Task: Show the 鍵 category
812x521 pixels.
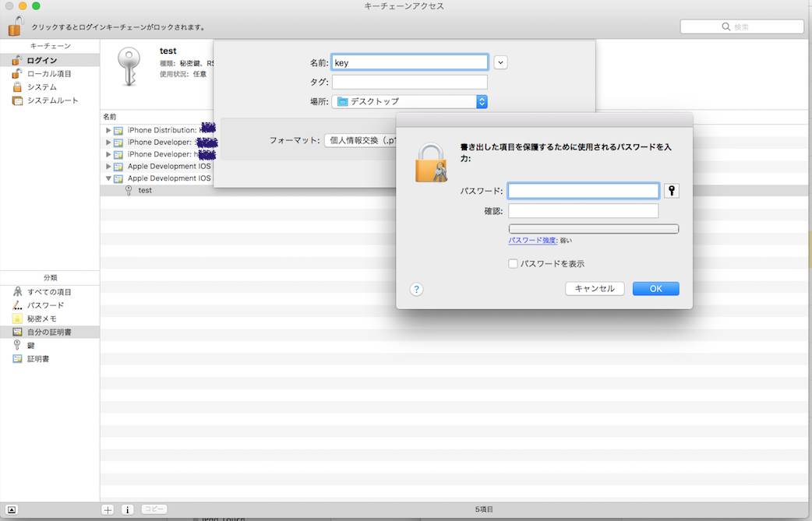Action: tap(50, 345)
